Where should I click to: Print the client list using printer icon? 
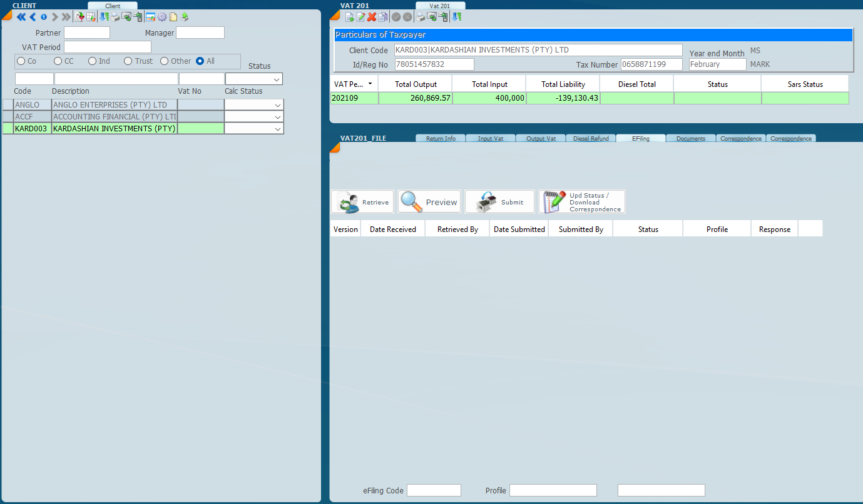pos(115,17)
